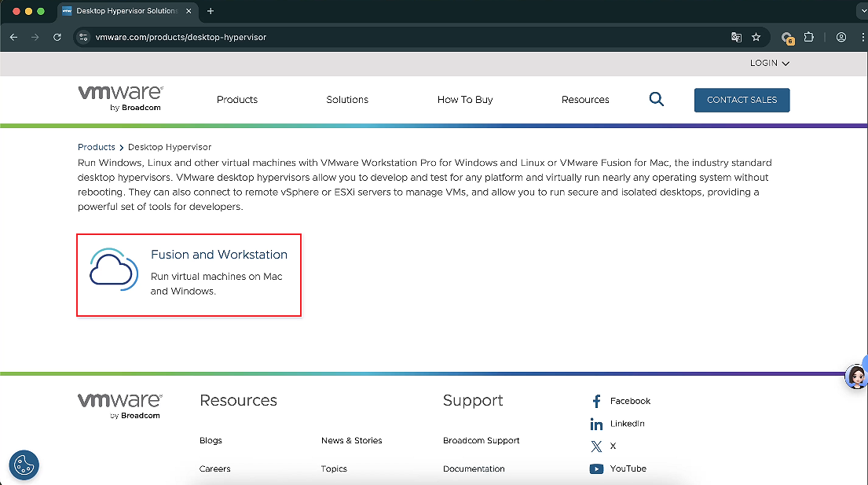
Task: Click the translate page icon
Action: tap(736, 37)
